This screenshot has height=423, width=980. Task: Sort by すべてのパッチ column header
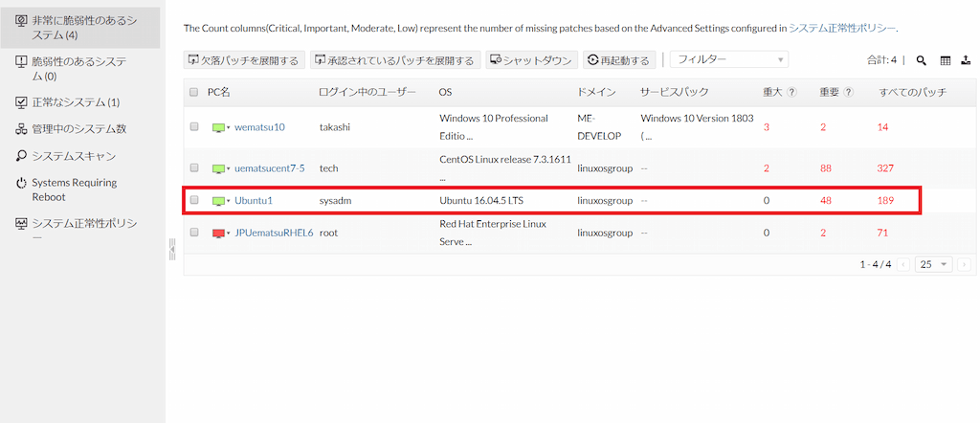(912, 93)
